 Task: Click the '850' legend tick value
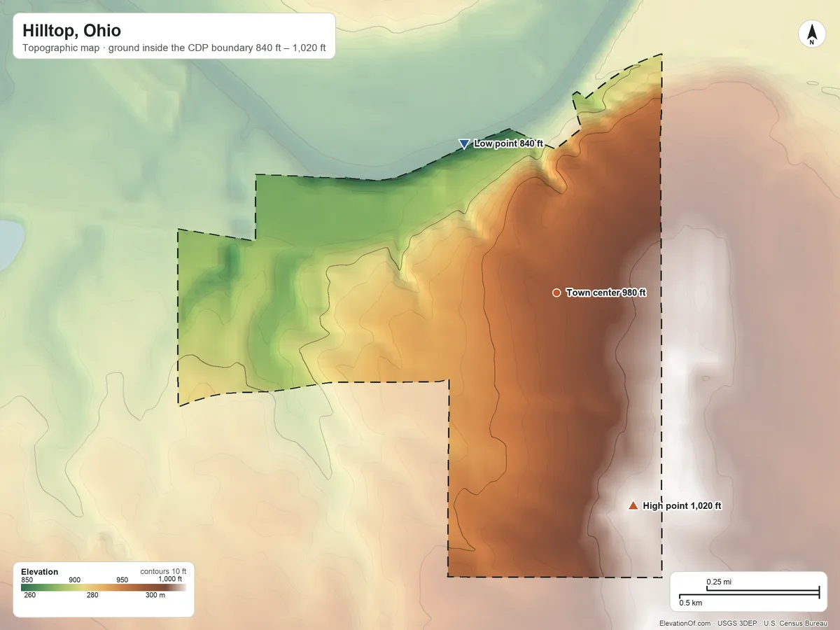coord(27,580)
